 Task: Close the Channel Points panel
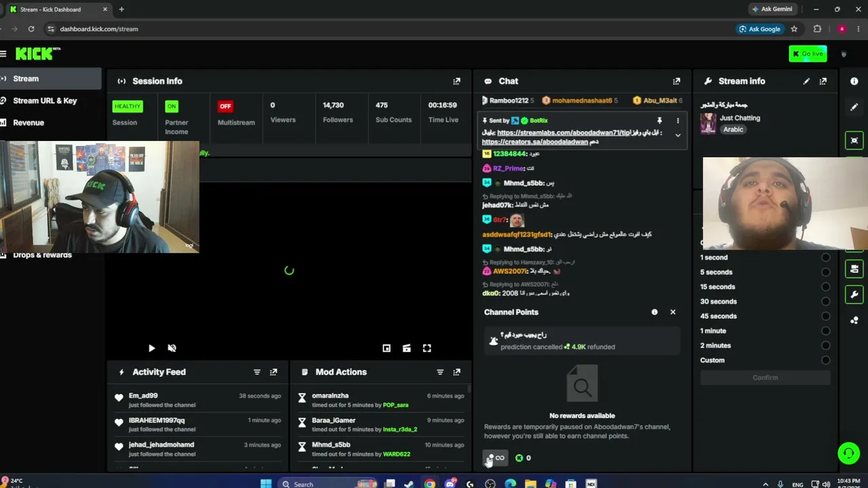(x=673, y=312)
